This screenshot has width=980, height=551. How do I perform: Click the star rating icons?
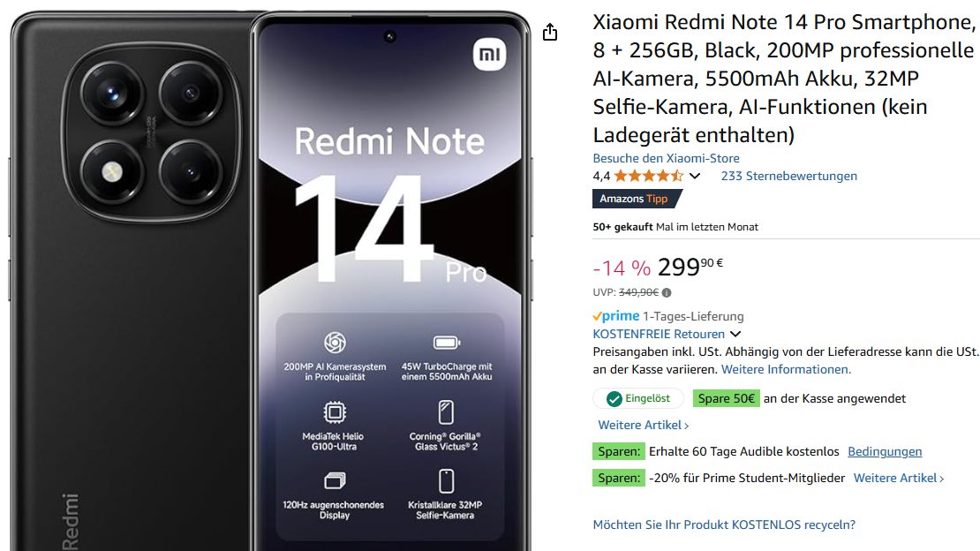tap(649, 177)
